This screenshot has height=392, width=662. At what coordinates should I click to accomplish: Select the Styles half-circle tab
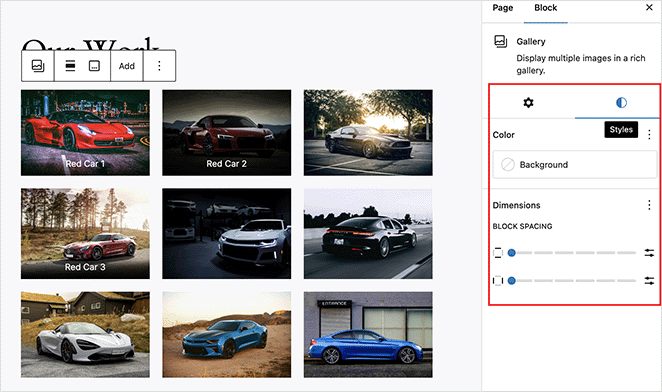(621, 102)
